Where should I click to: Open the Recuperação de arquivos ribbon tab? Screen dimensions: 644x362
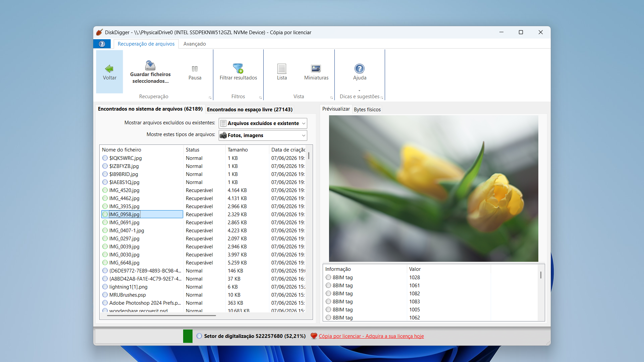click(x=146, y=44)
